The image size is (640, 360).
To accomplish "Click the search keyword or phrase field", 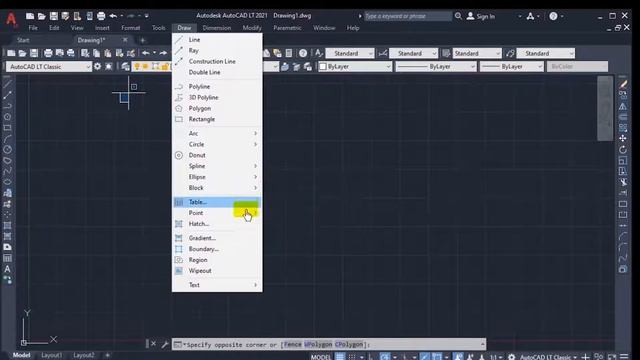I will pos(408,16).
